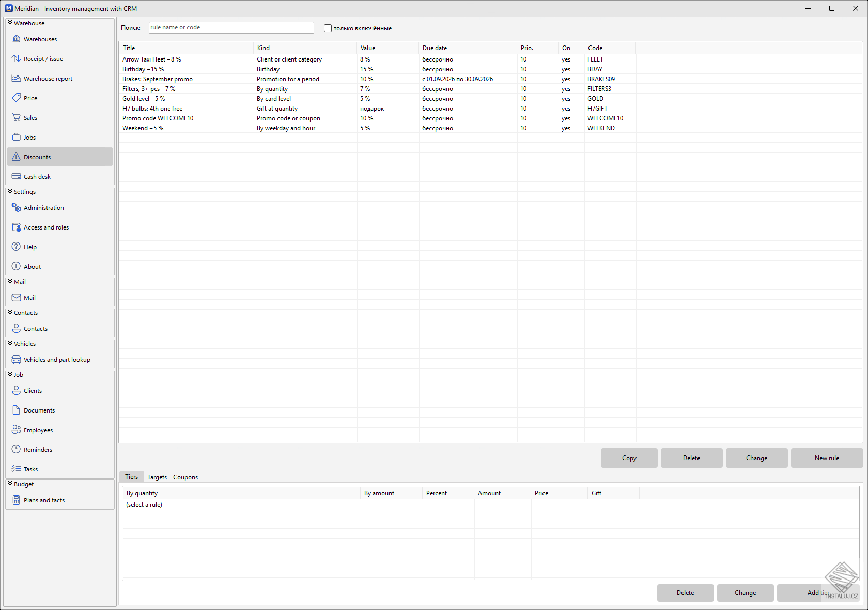The width and height of the screenshot is (868, 610).
Task: Sort rules by the Due date column
Action: point(468,48)
